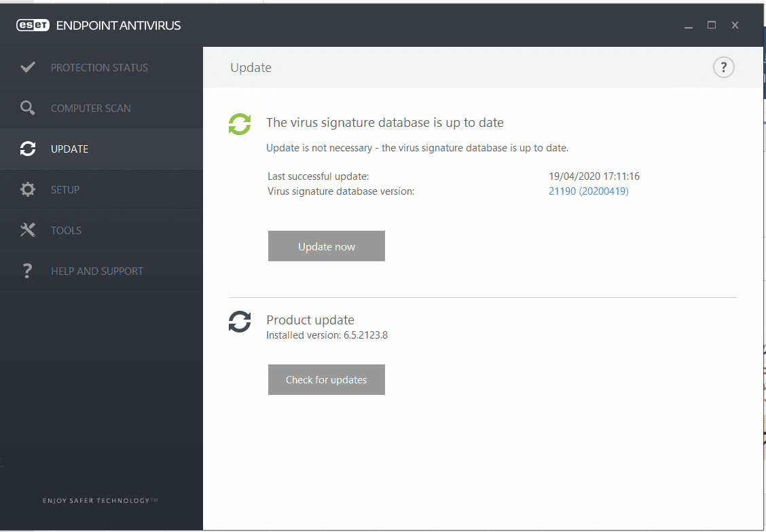Screen dimensions: 766x532
Task: Click the dark Product update sync icon
Action: pos(239,322)
